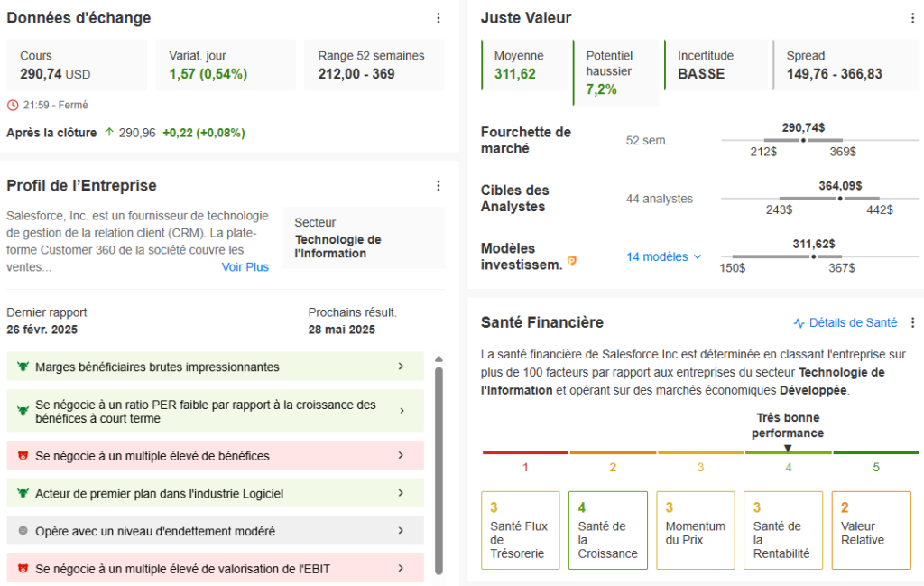This screenshot has height=586, width=924.
Task: Open Profil de l'Entreprise kebab menu
Action: [439, 186]
